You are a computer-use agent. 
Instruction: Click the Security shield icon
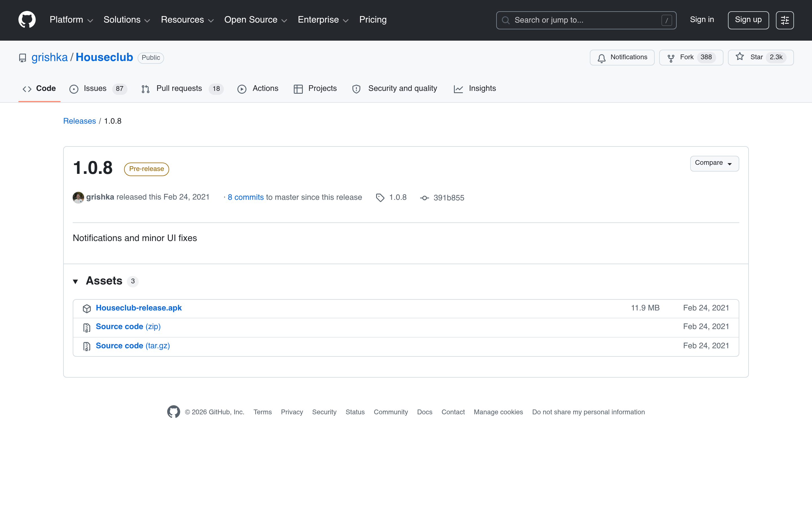click(356, 89)
